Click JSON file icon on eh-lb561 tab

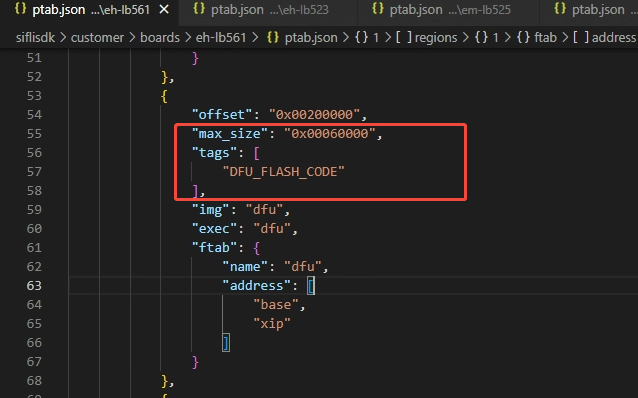tap(20, 9)
